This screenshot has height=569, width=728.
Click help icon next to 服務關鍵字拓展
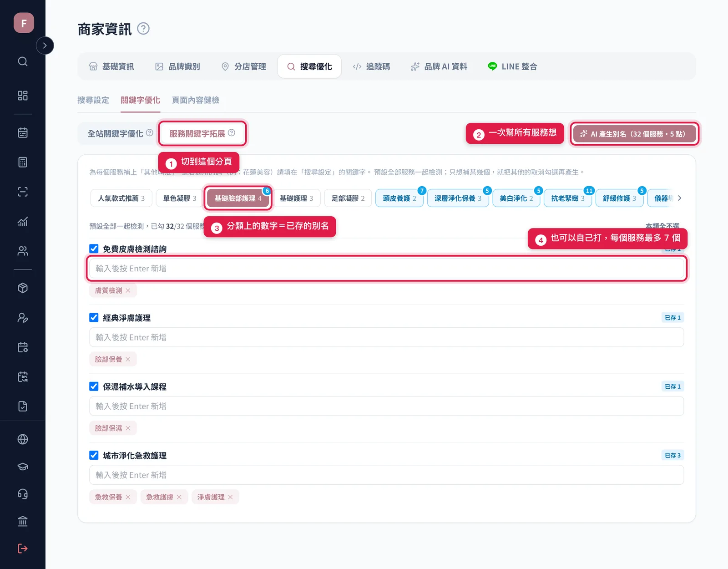coord(232,133)
